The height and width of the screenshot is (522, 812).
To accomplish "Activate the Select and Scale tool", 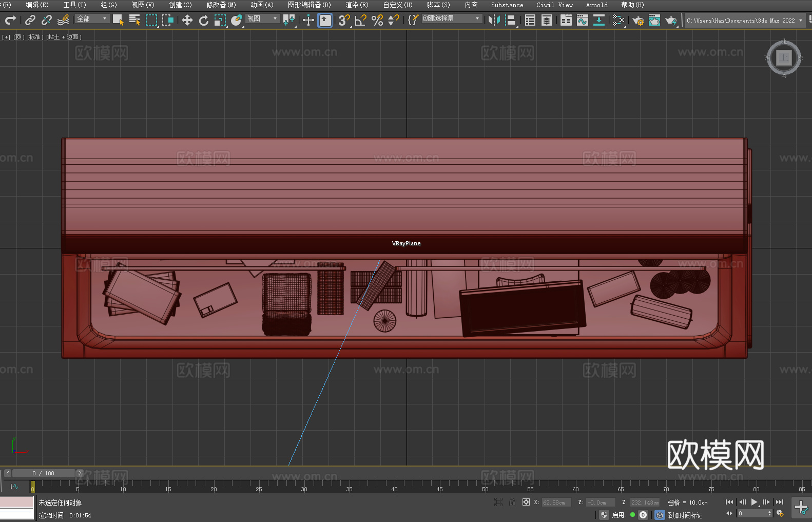I will (x=220, y=20).
